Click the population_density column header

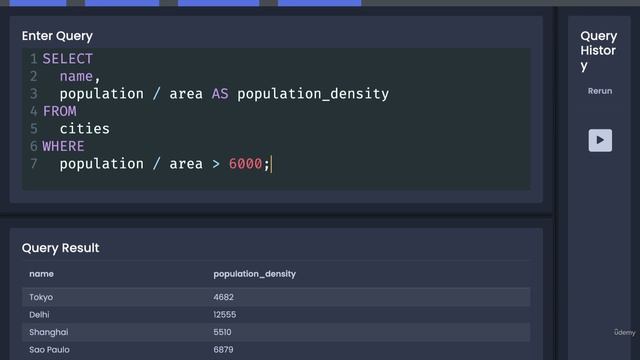pos(254,274)
